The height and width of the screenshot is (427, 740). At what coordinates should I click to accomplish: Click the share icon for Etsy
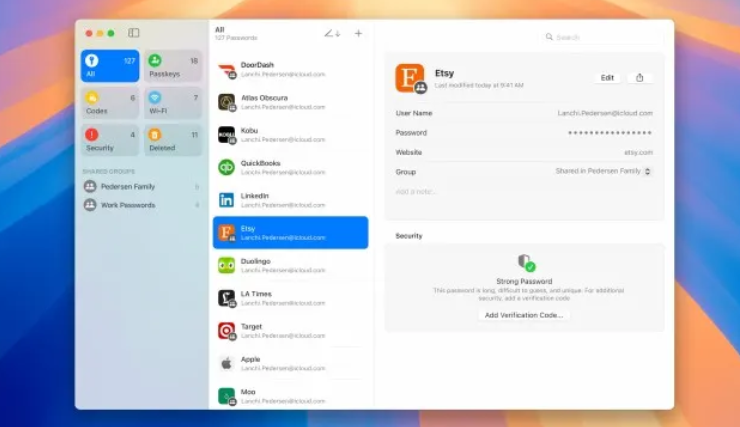click(639, 77)
